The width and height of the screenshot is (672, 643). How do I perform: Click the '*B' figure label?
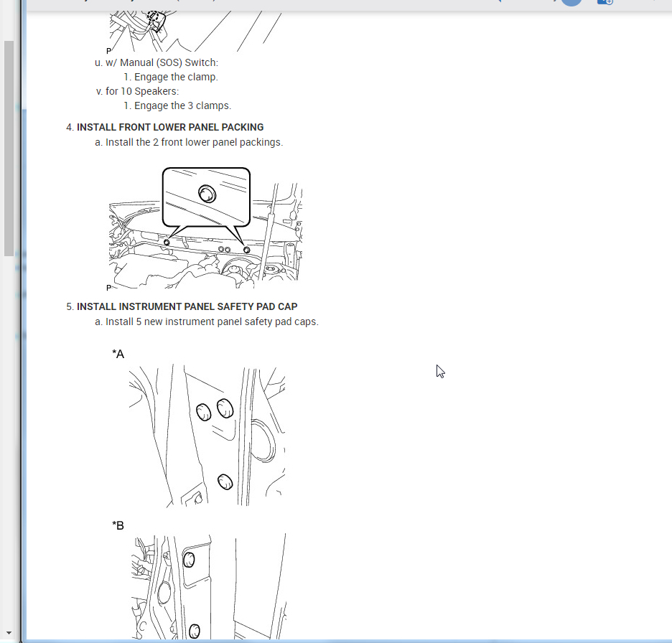tap(118, 525)
